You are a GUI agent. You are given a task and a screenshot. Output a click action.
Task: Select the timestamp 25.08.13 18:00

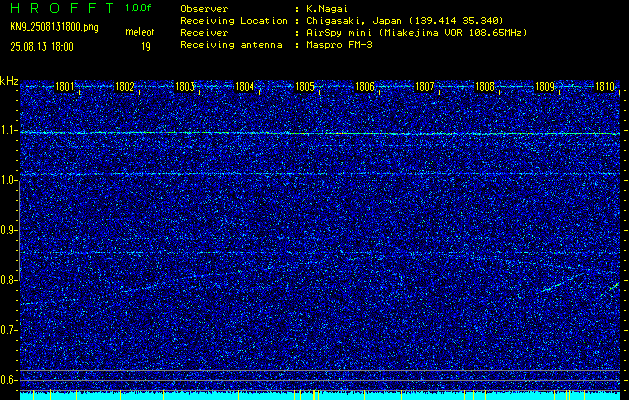[x=42, y=47]
